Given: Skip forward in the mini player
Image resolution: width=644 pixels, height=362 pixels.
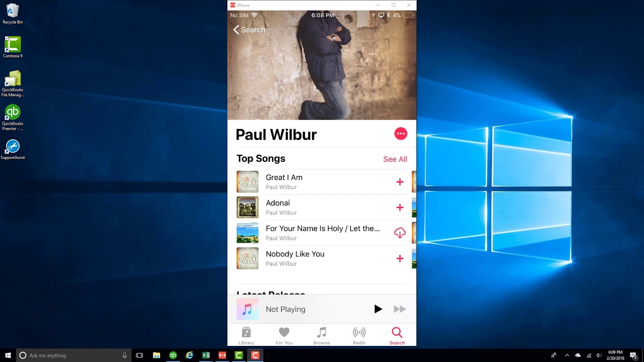Looking at the screenshot, I should click(x=399, y=309).
